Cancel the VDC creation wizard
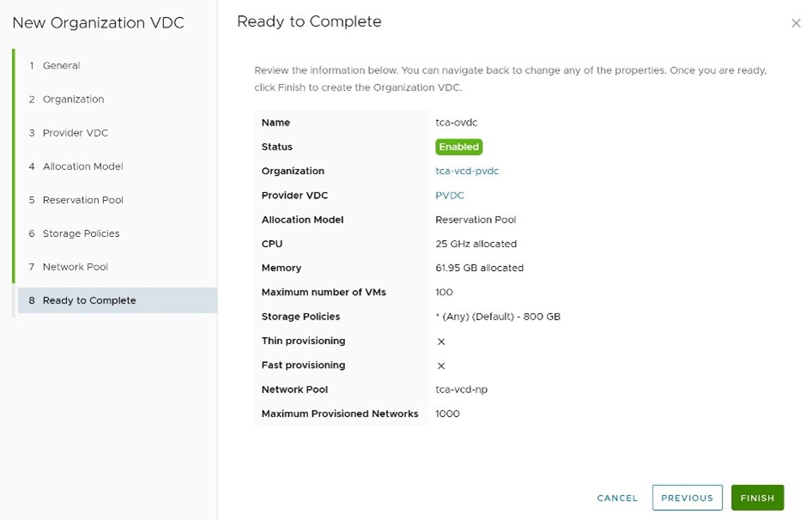The height and width of the screenshot is (520, 812). [x=617, y=498]
